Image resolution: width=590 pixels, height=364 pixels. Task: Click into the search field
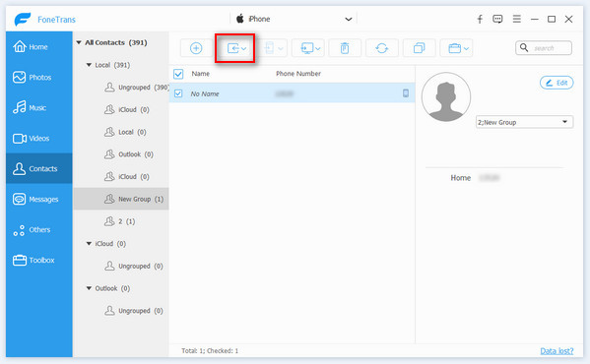pyautogui.click(x=544, y=48)
